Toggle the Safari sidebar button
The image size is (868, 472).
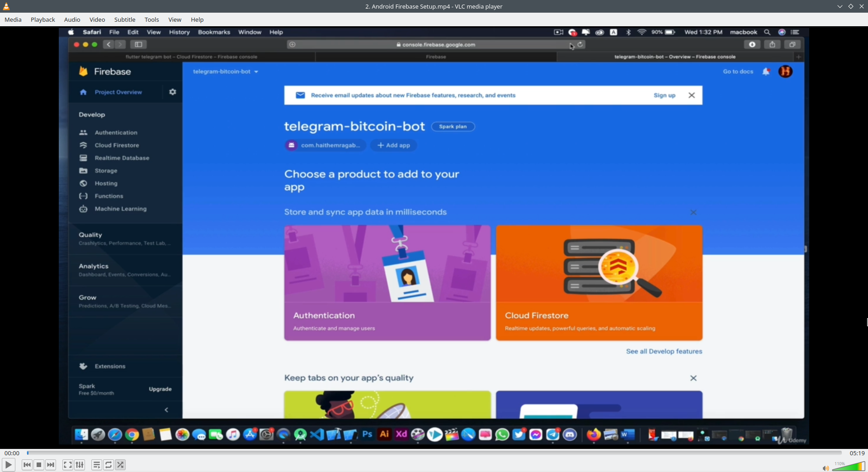click(138, 44)
